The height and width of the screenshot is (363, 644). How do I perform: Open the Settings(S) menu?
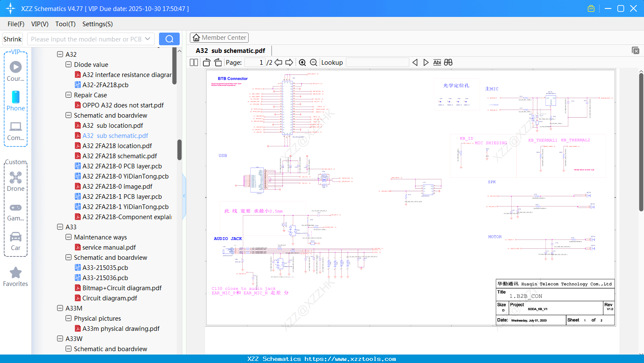pyautogui.click(x=97, y=24)
